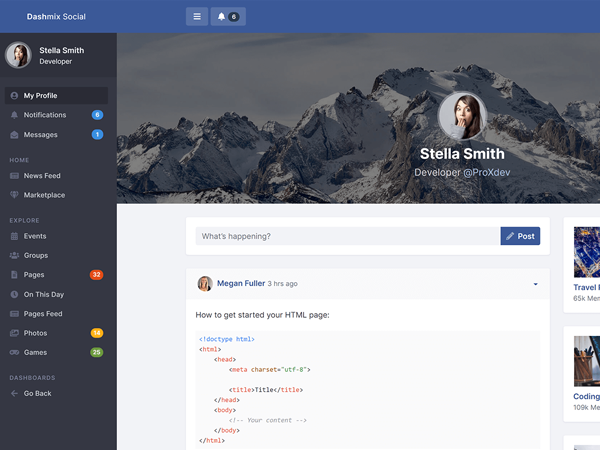Click the green 25 badge beside Games

[97, 352]
